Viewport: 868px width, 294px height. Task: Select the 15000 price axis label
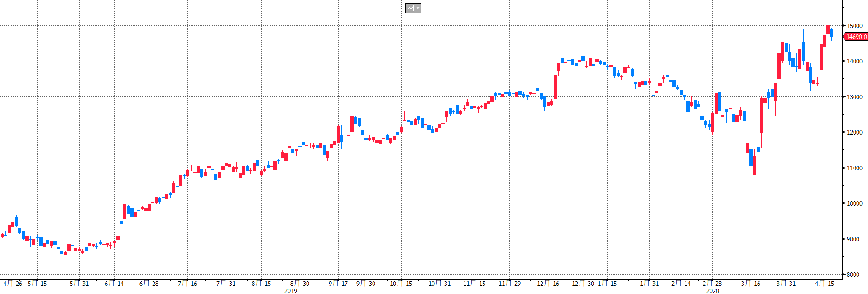click(x=854, y=26)
